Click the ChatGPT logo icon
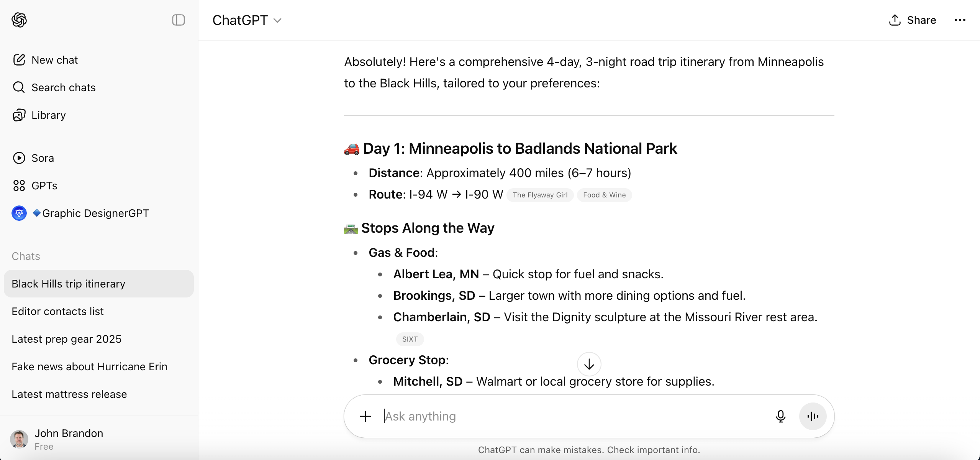 coord(19,20)
